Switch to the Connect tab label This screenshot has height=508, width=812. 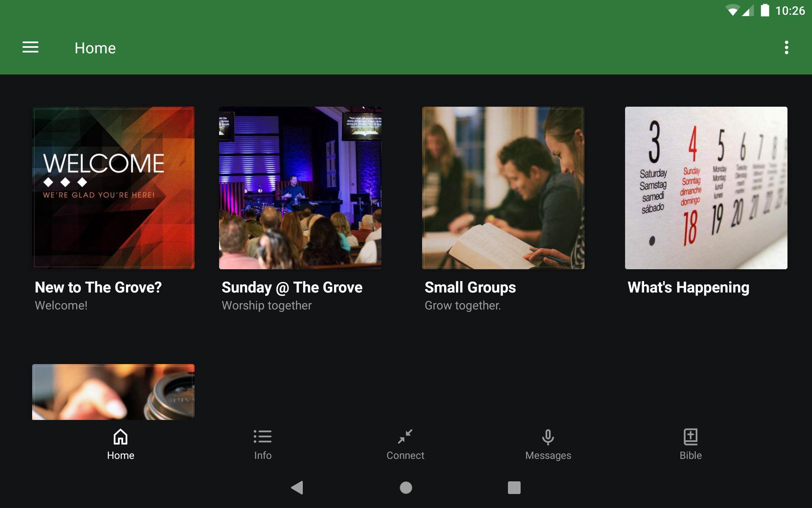click(x=405, y=456)
